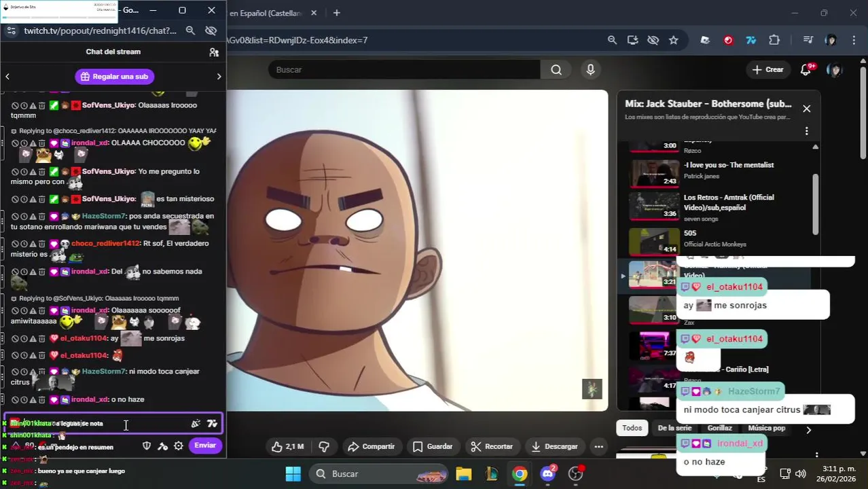Open mod tools sword icon in chat footer
Screen dimensions: 868x489
point(162,446)
